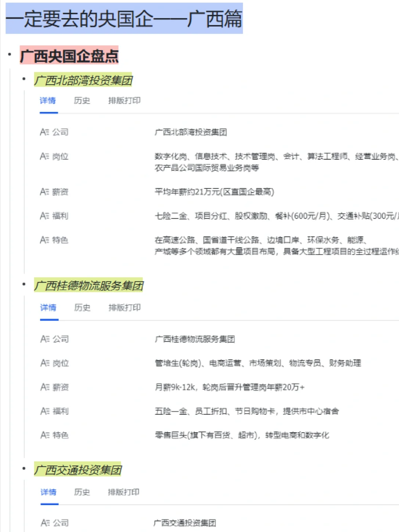This screenshot has width=399, height=532.
Task: Click the text-type icon beside 薪资 in 北部湾 section
Action: point(44,192)
